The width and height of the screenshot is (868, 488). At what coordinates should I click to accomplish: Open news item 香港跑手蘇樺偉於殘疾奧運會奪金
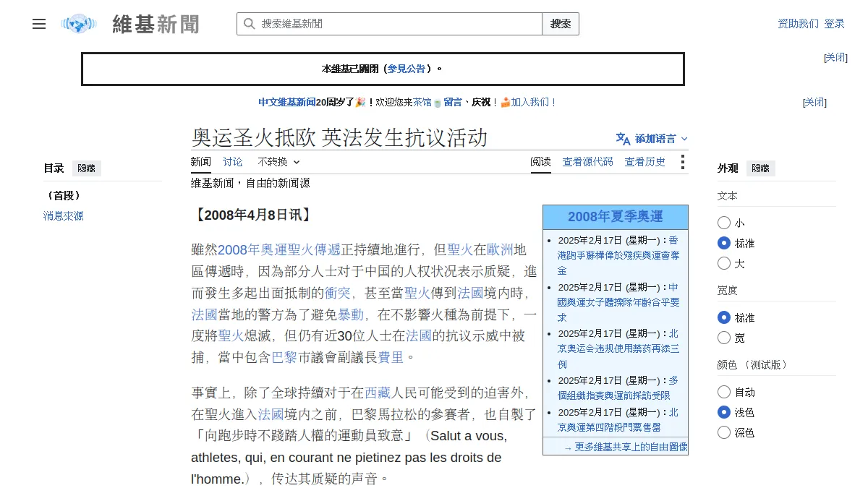[x=618, y=255]
